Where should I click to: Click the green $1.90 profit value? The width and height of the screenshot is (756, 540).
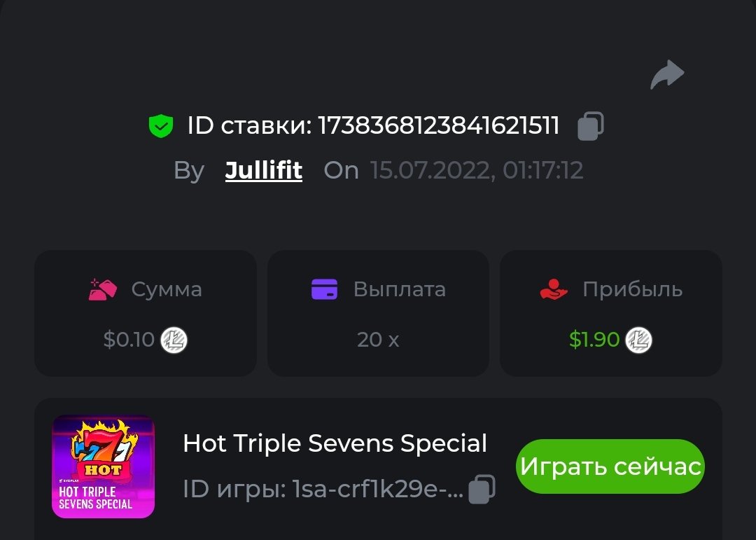click(x=594, y=340)
